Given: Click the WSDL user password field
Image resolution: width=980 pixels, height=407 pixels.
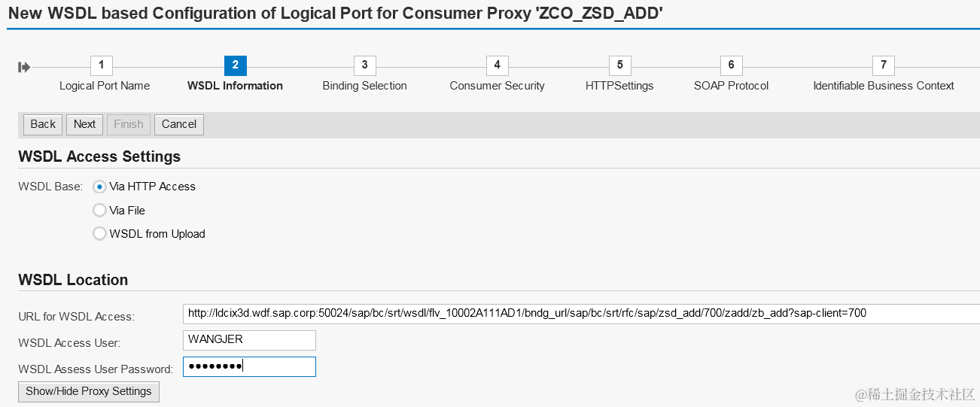Looking at the screenshot, I should coord(249,366).
